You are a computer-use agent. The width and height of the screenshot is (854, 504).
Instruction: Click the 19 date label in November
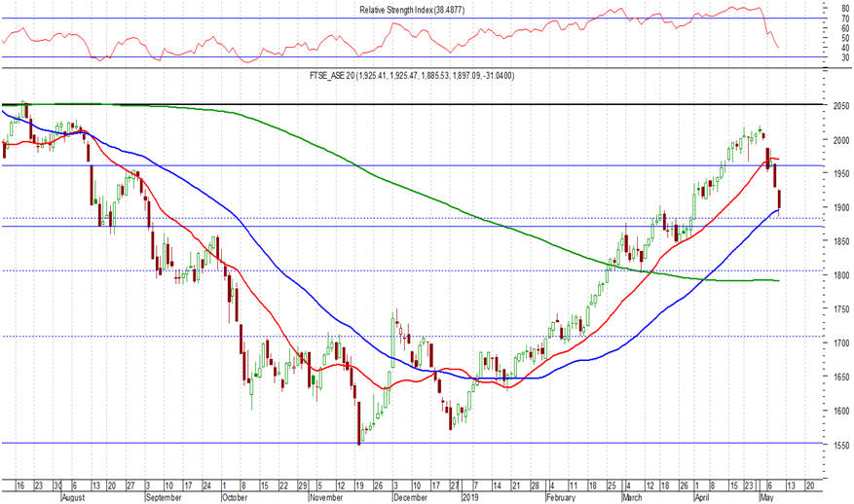point(359,485)
